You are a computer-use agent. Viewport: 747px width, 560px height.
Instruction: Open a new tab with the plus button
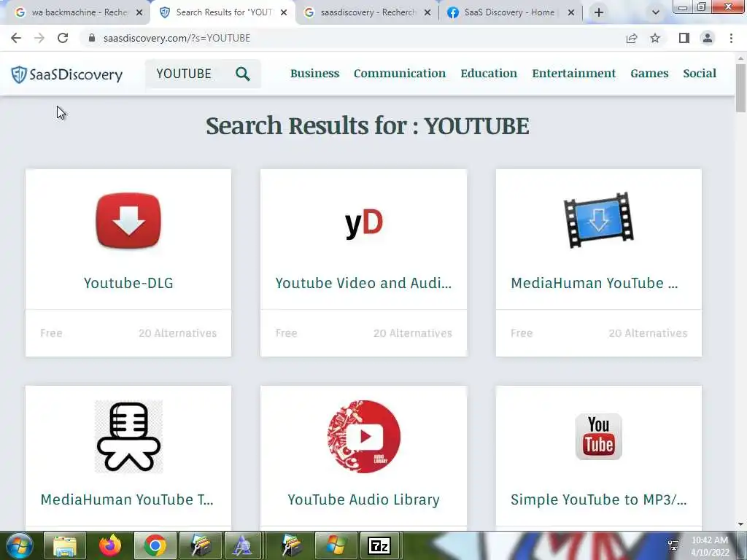point(599,12)
